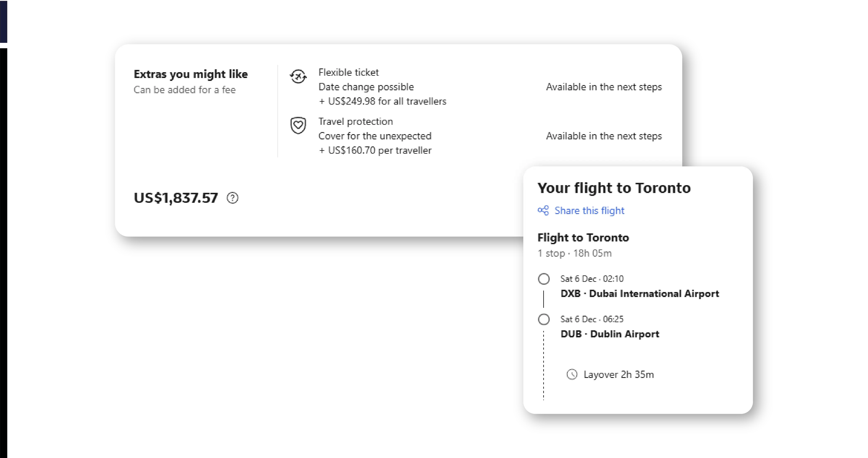868x458 pixels.
Task: Click Available in the next steps for Flexible ticket
Action: 604,87
